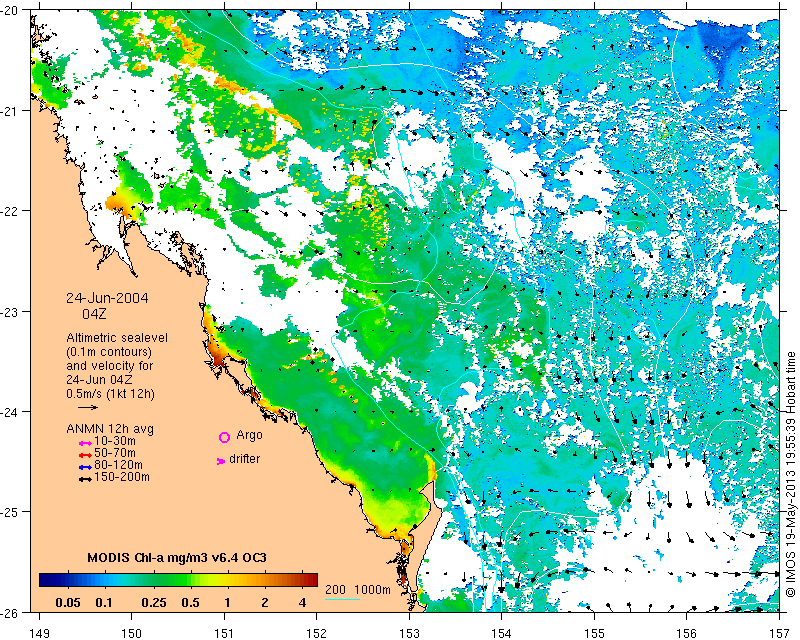This screenshot has height=640, width=800.
Task: Click latitude axis label -26
Action: coord(10,611)
